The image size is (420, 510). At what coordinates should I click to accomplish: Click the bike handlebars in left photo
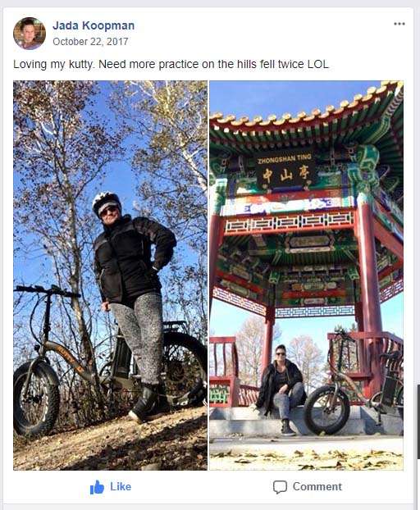(46, 291)
